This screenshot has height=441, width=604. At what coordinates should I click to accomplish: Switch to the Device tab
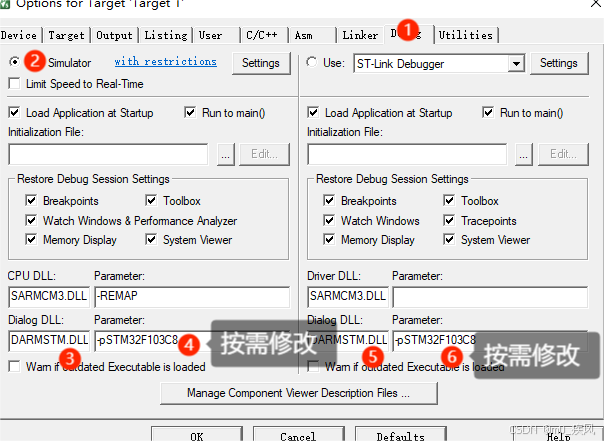pyautogui.click(x=20, y=35)
